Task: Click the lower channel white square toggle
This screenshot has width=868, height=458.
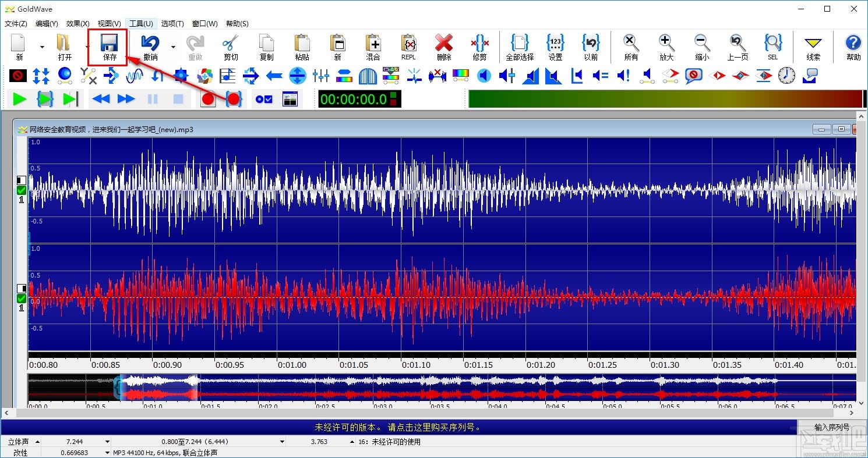Action: pos(22,288)
